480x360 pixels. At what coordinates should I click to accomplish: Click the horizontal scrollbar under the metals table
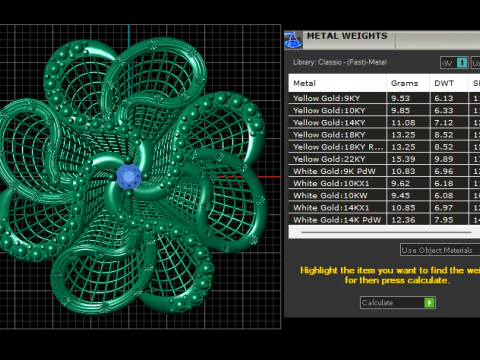click(386, 232)
